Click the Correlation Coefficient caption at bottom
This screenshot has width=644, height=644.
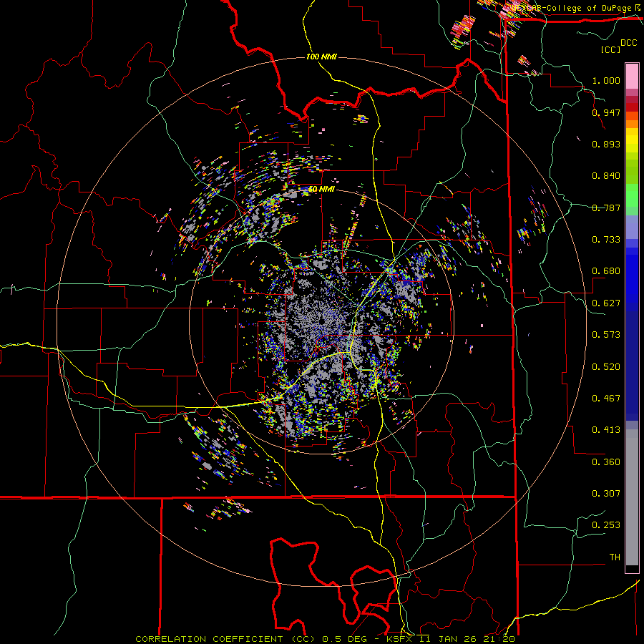[225, 639]
